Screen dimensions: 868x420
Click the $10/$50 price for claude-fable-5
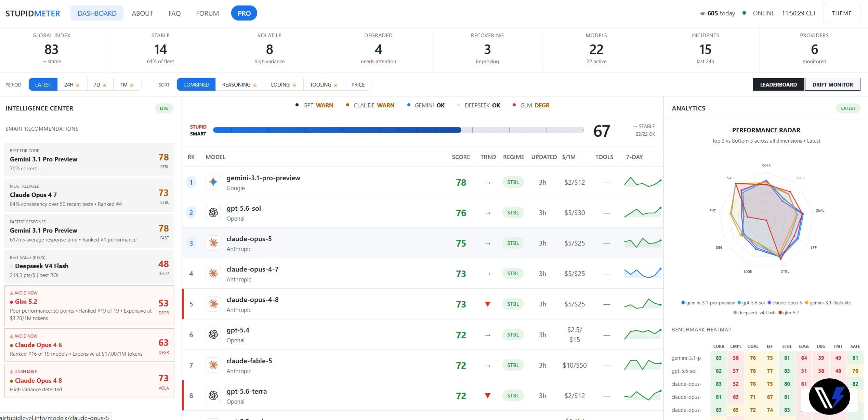coord(575,365)
